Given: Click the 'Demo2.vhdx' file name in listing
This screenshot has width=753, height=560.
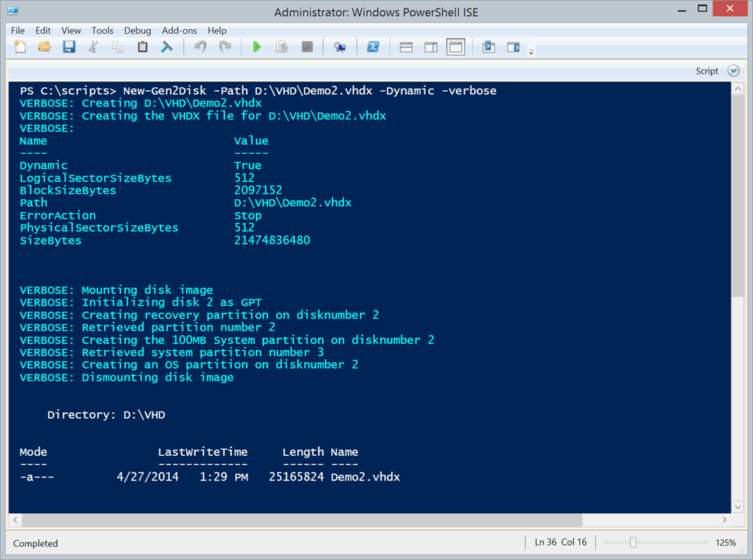Looking at the screenshot, I should pyautogui.click(x=365, y=477).
